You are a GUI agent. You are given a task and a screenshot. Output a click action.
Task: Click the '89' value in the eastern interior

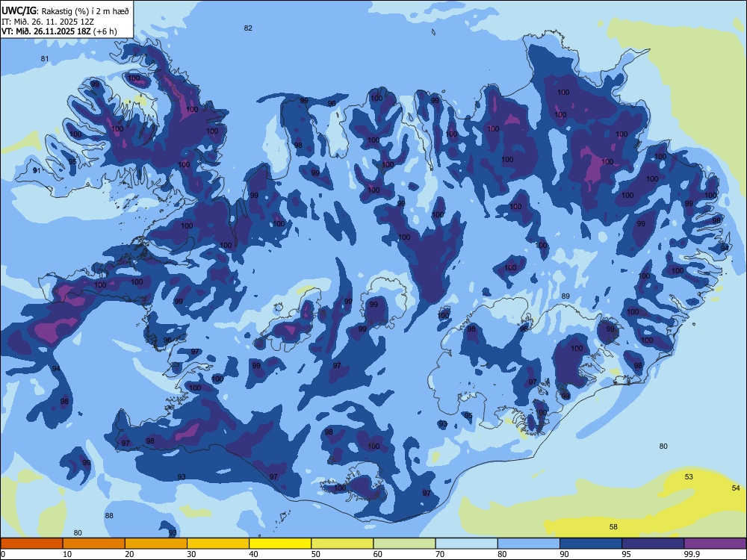coord(565,296)
